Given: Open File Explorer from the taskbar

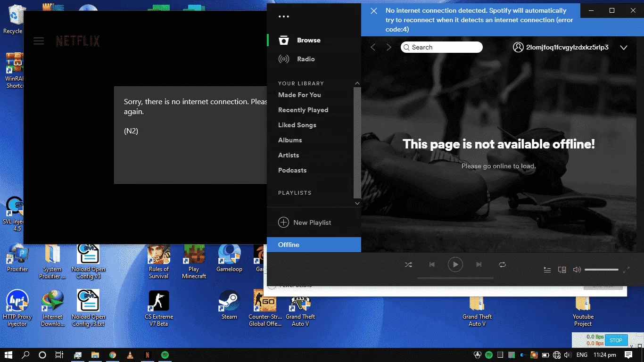Looking at the screenshot, I should click(95, 354).
